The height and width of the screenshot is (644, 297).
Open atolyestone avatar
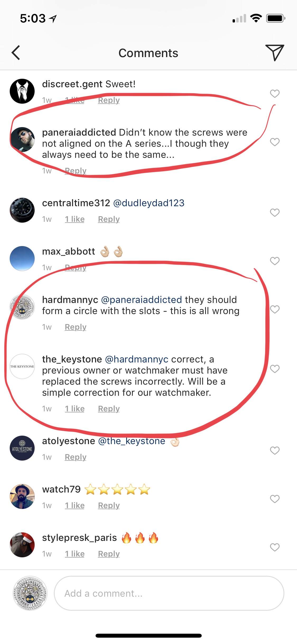point(22,448)
